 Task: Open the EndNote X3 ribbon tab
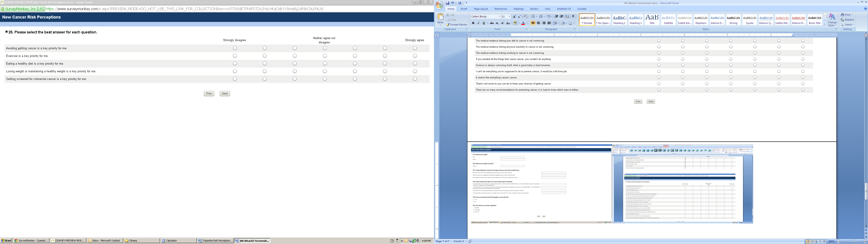click(x=564, y=9)
